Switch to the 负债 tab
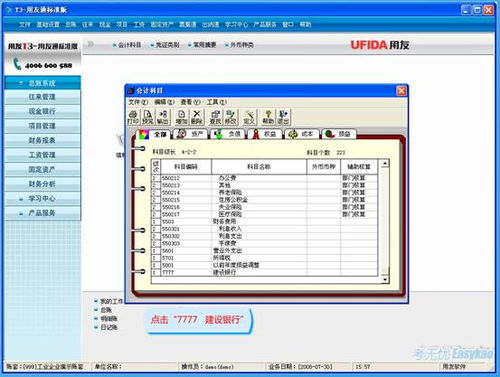Viewport: 500px width, 377px height. 228,134
